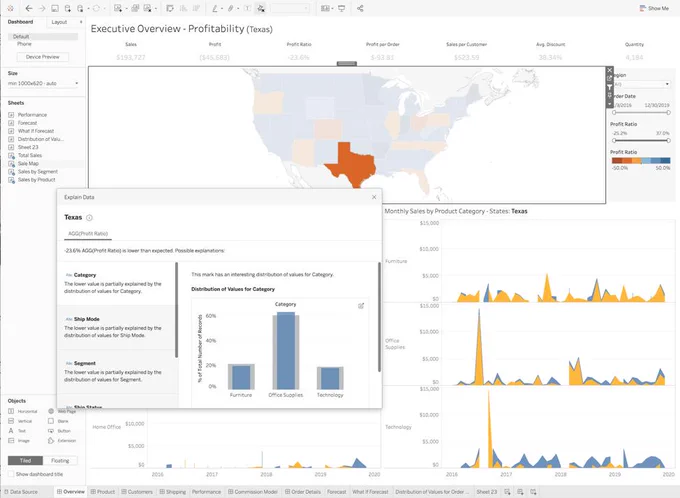
Task: Select the Sale Map sheet in Sheets list
Action: (28, 164)
